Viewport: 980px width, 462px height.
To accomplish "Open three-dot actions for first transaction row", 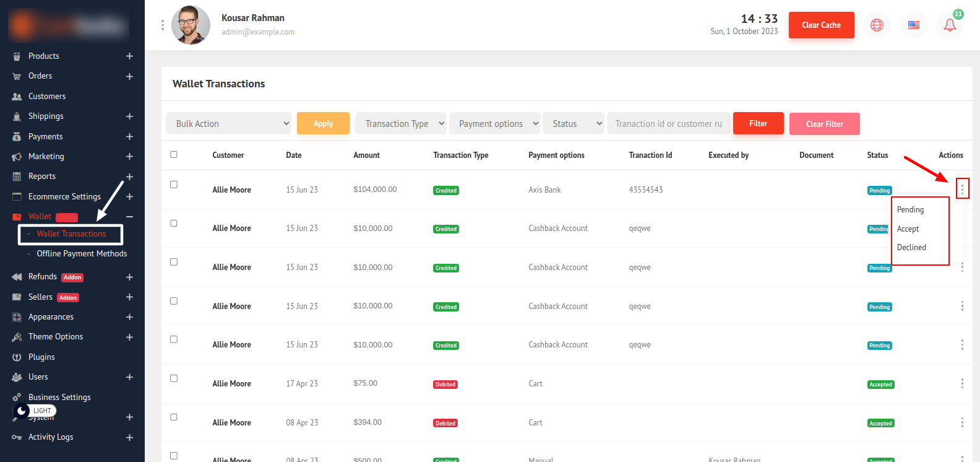I will 962,188.
